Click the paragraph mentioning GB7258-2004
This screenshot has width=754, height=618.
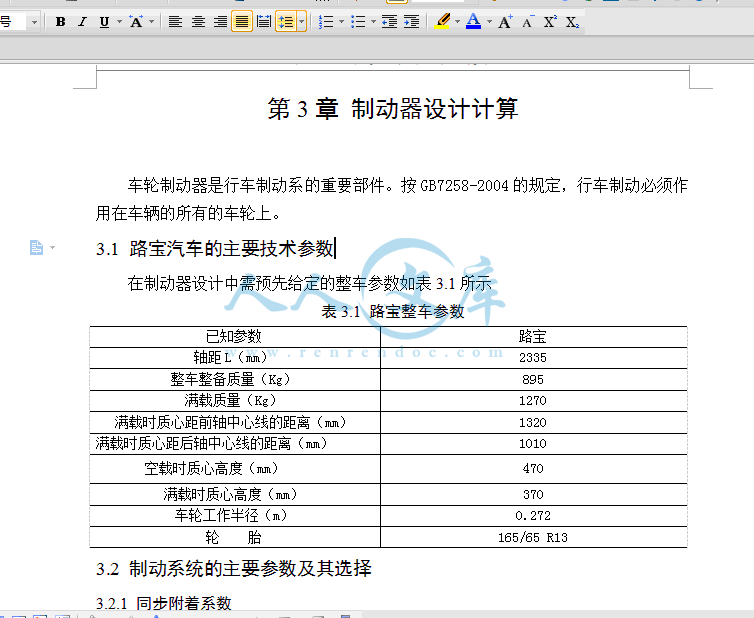click(392, 199)
